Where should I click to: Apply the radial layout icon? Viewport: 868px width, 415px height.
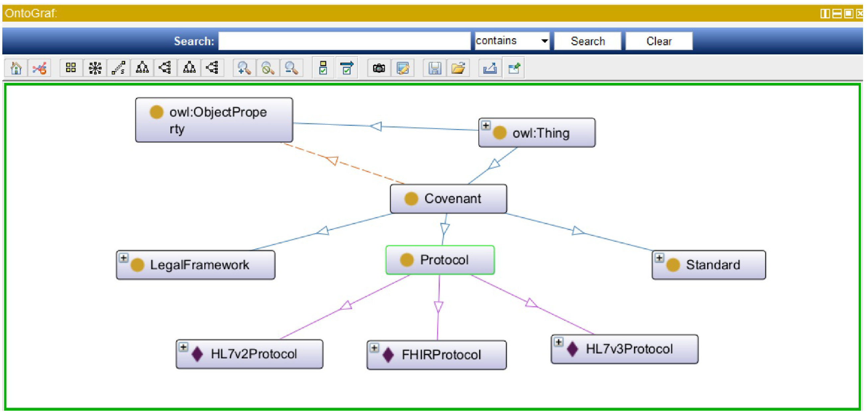coord(95,68)
